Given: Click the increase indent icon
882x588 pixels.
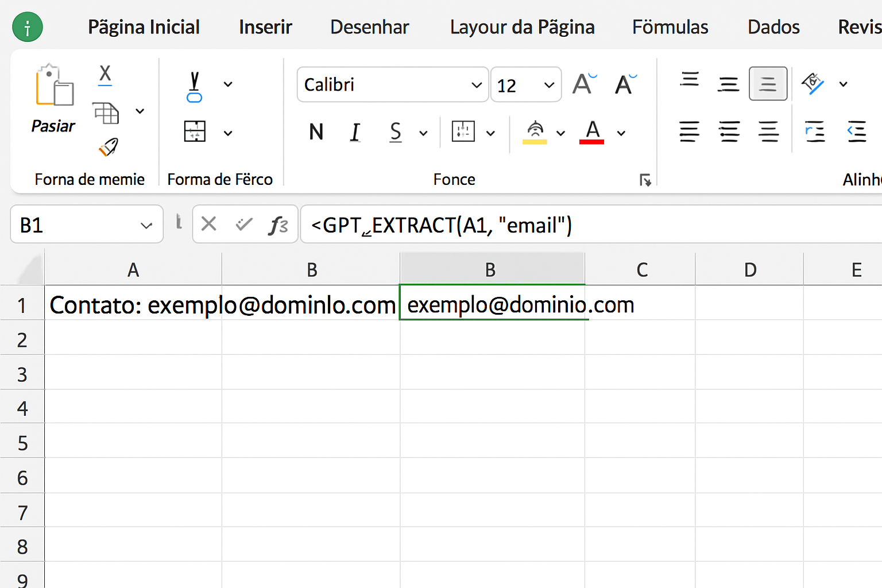Looking at the screenshot, I should 857,132.
